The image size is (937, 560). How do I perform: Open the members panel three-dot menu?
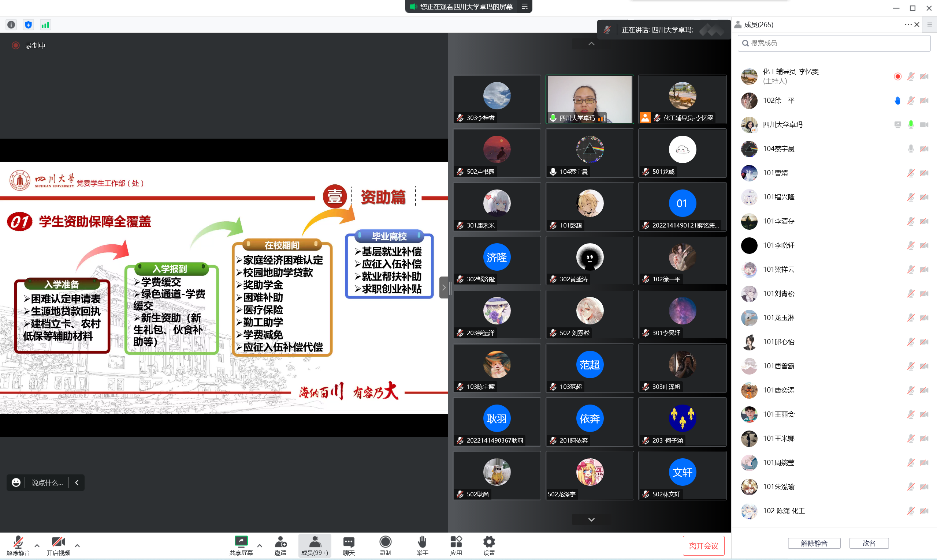click(908, 25)
